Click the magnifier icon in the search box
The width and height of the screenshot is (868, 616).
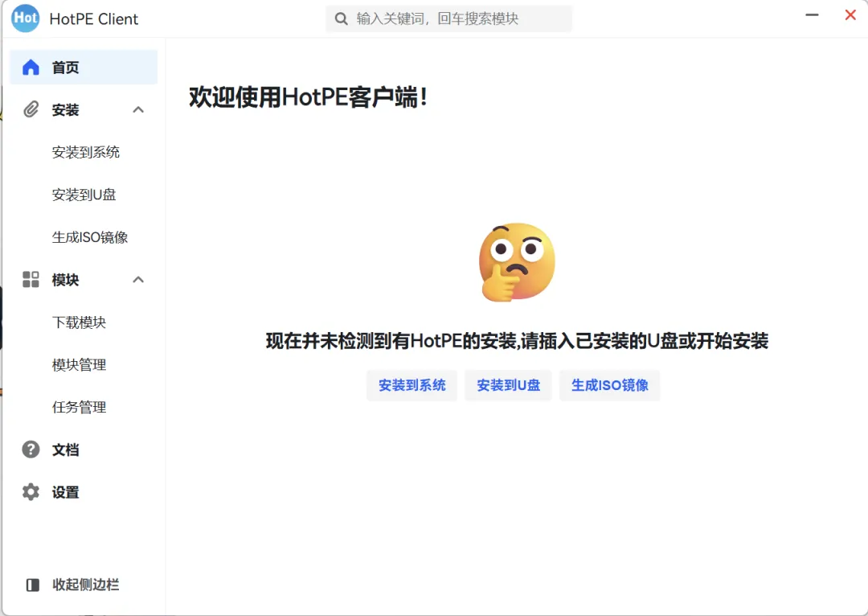(x=342, y=18)
